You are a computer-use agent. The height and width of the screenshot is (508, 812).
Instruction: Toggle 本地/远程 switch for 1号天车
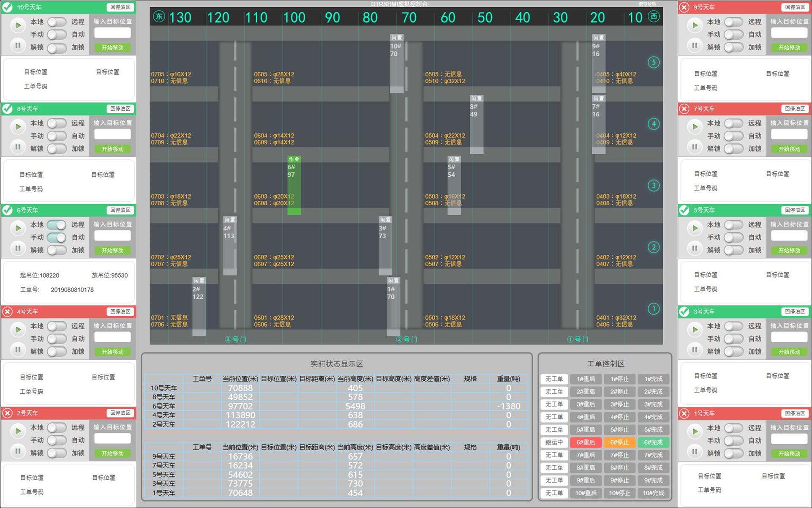733,428
